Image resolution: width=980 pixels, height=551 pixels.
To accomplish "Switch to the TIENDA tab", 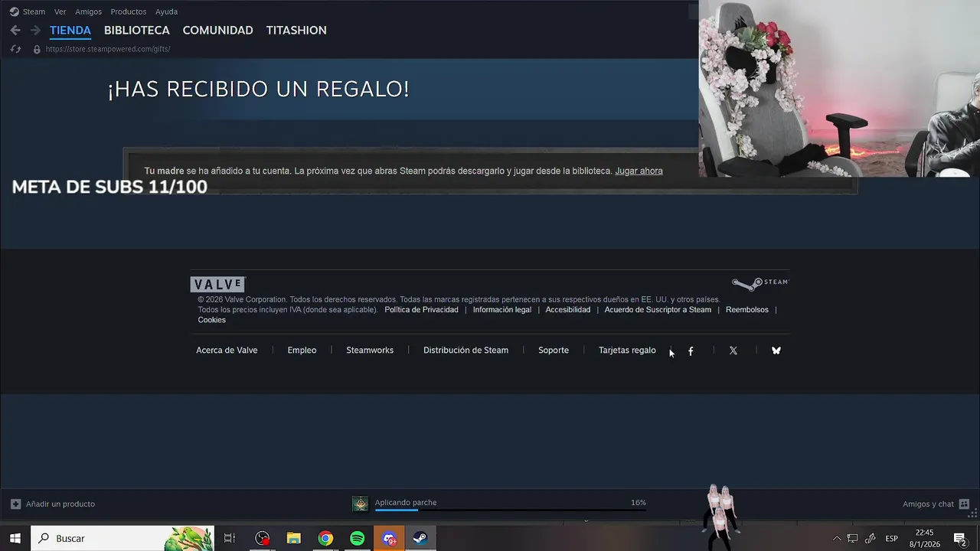I will (70, 31).
